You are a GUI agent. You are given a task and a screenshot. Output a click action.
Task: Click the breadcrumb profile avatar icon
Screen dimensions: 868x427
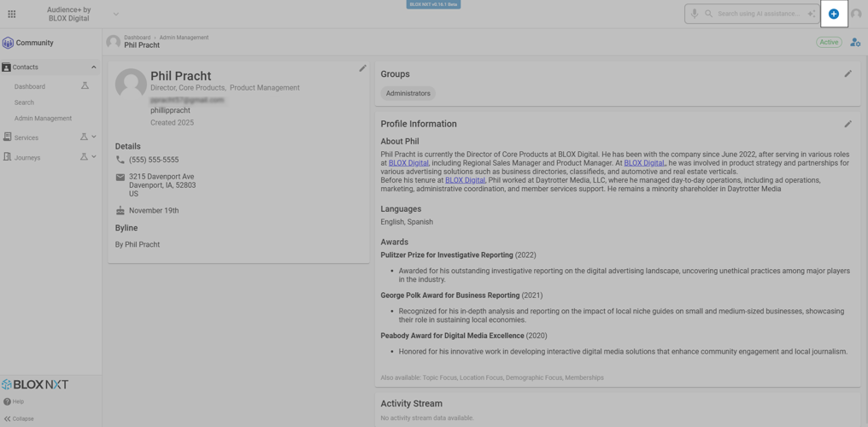coord(114,42)
